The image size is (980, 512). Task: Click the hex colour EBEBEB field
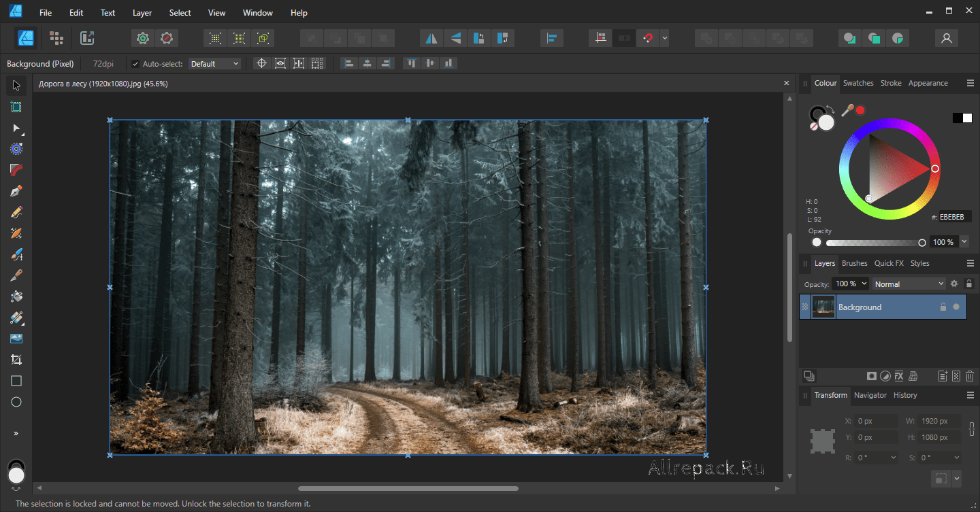tap(955, 217)
